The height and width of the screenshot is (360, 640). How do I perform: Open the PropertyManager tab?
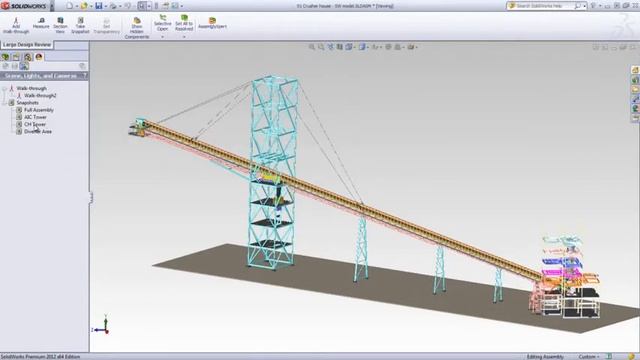(x=16, y=57)
